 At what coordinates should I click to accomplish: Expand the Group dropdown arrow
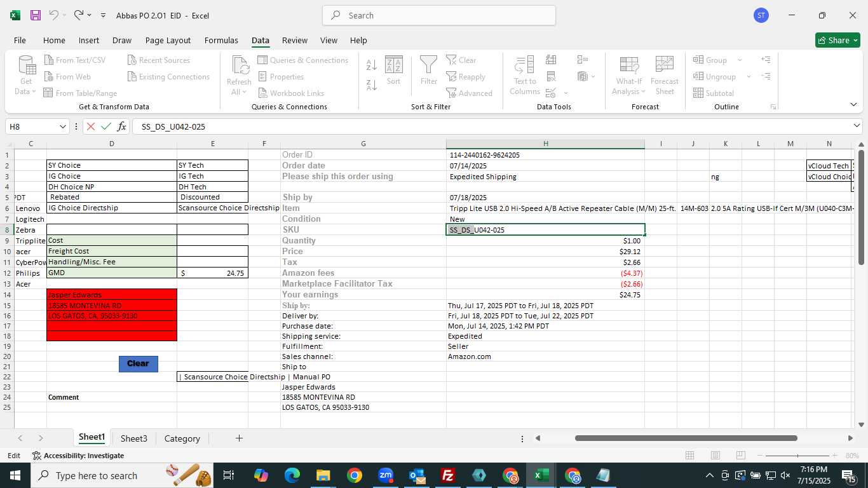click(x=740, y=60)
